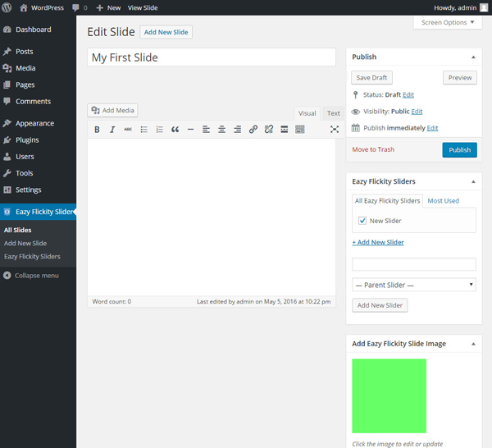Collapse the Publish panel
492x448 pixels.
(x=473, y=57)
